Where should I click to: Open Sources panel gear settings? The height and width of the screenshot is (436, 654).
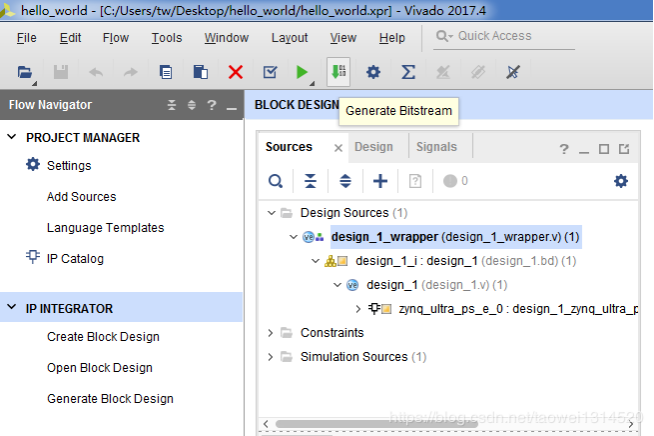[621, 181]
